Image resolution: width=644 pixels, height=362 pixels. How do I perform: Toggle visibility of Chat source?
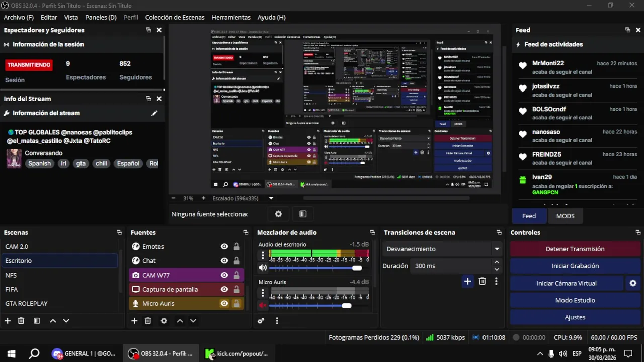tap(224, 261)
